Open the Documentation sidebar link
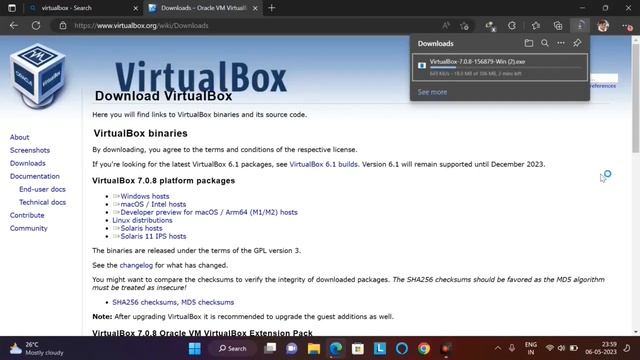 35,176
